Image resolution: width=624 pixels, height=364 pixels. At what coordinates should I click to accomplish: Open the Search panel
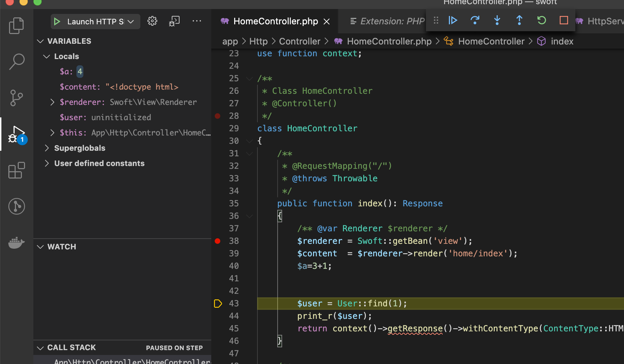tap(16, 62)
